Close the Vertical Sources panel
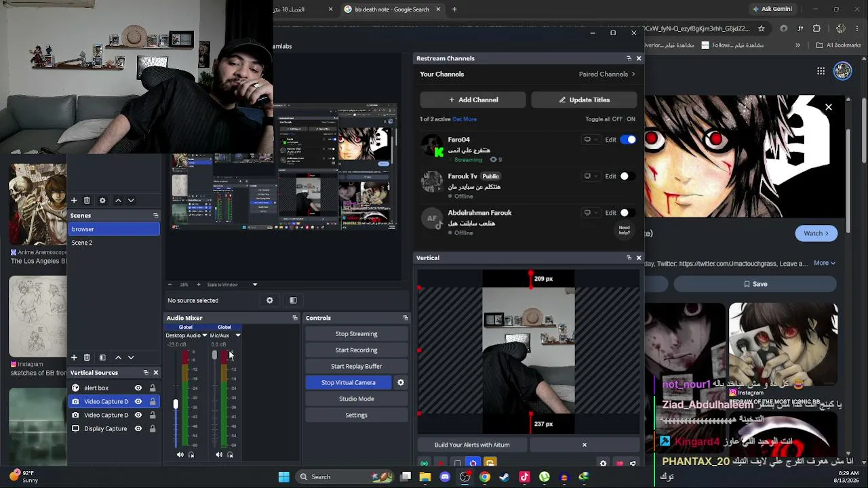The image size is (868, 488). [x=155, y=373]
